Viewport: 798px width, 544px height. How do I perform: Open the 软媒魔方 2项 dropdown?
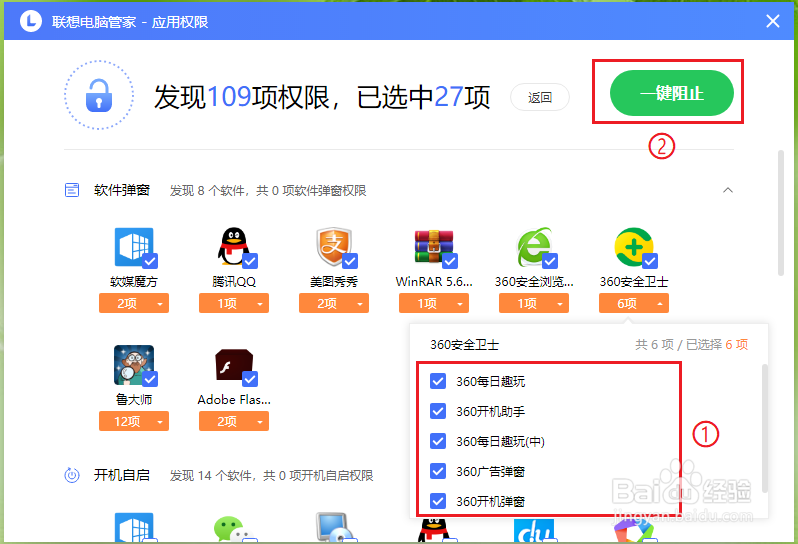[134, 303]
